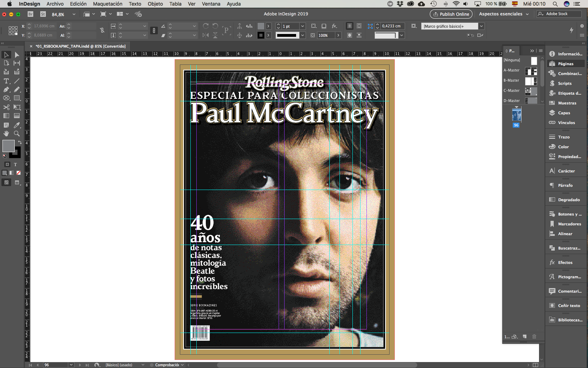The image size is (588, 368).
Task: Open page number 96 dropdown
Action: [x=71, y=365]
